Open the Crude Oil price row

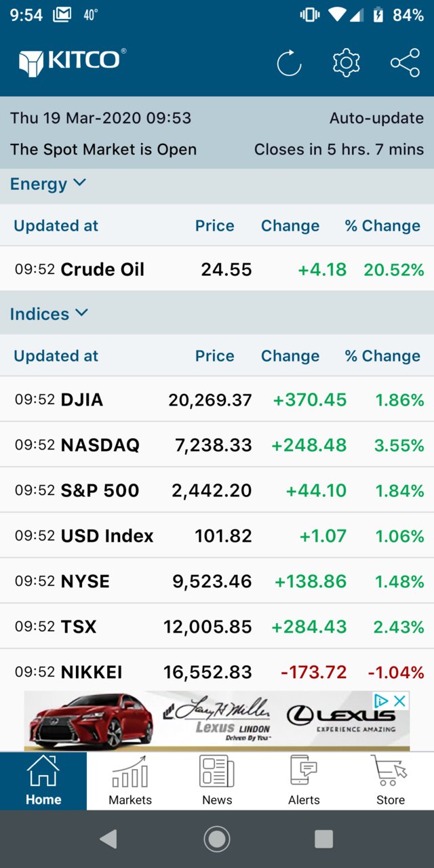(217, 269)
